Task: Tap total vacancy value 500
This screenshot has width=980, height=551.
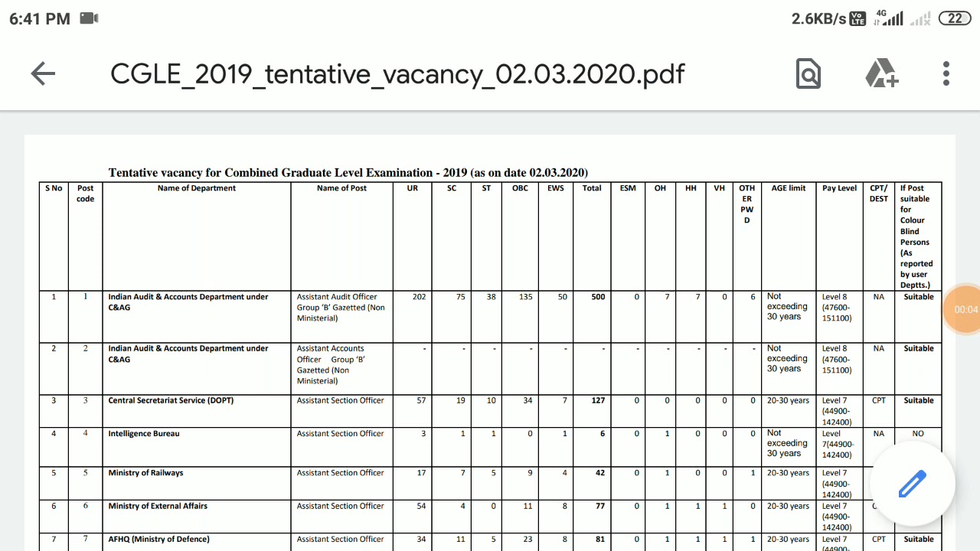Action: coord(598,297)
